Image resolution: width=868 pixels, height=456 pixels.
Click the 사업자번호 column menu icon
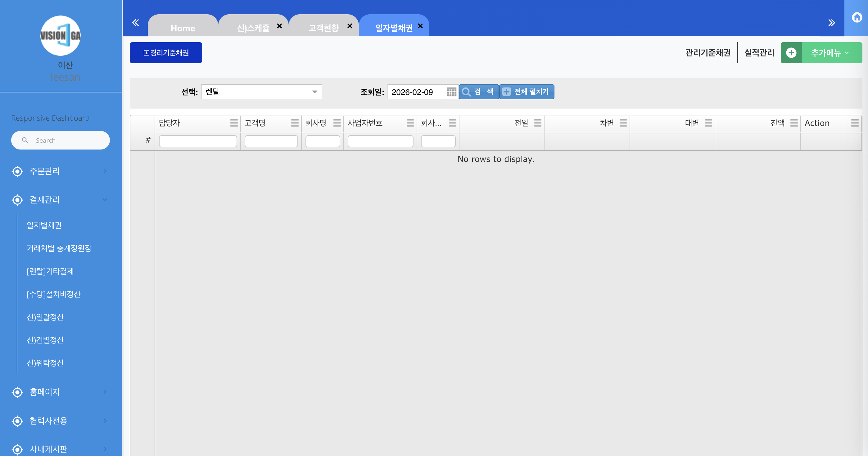410,123
